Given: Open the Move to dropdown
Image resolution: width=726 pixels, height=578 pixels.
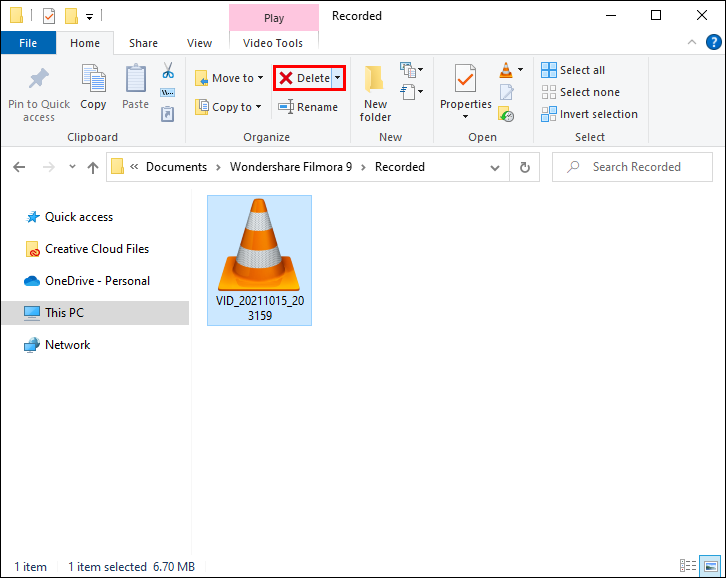Looking at the screenshot, I should click(229, 78).
